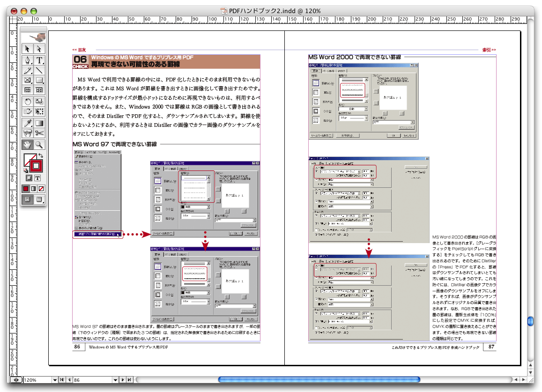The height and width of the screenshot is (392, 542).
Task: Click the vertical scroll up arrow
Action: 531,365
